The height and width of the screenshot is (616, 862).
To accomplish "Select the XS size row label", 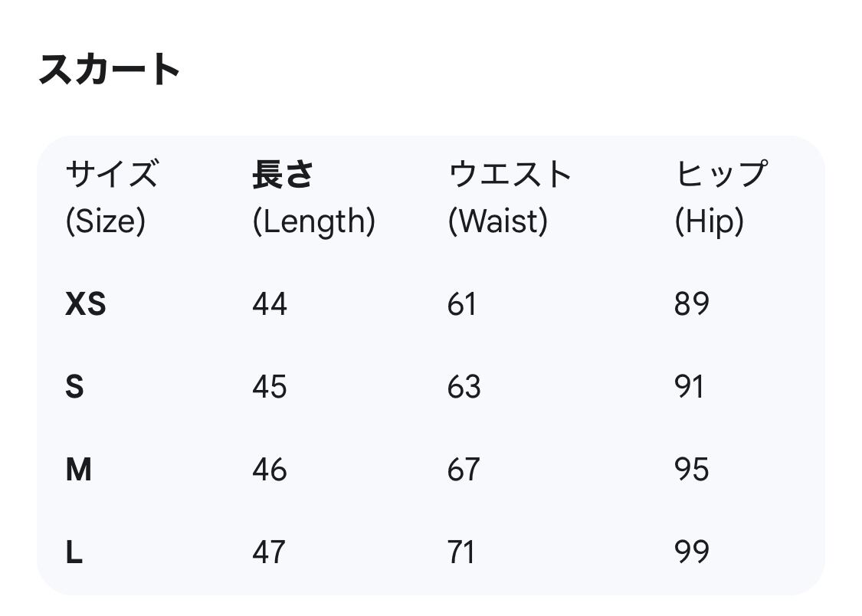I will [x=86, y=305].
